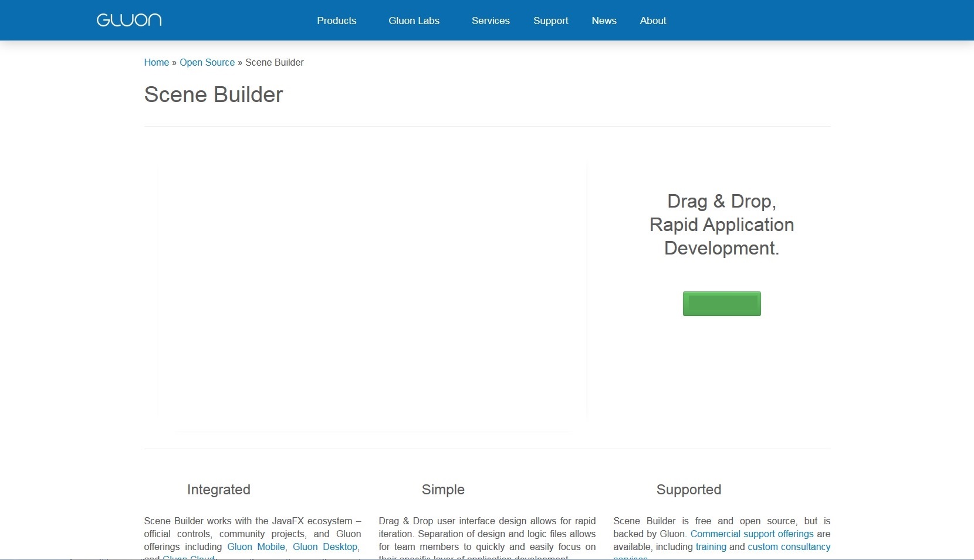The image size is (974, 560).
Task: Follow the Open Source breadcrumb link
Action: click(207, 62)
